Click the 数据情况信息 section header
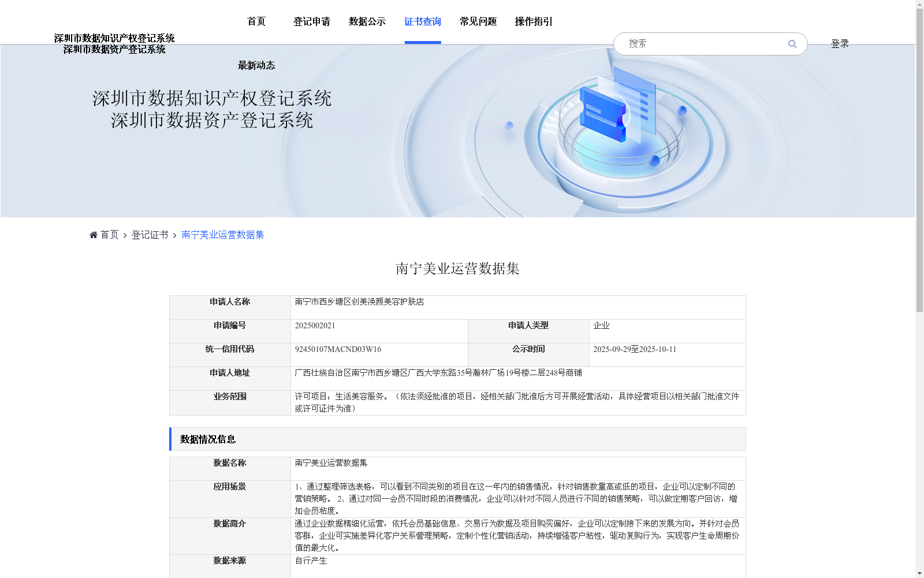 tap(457, 439)
